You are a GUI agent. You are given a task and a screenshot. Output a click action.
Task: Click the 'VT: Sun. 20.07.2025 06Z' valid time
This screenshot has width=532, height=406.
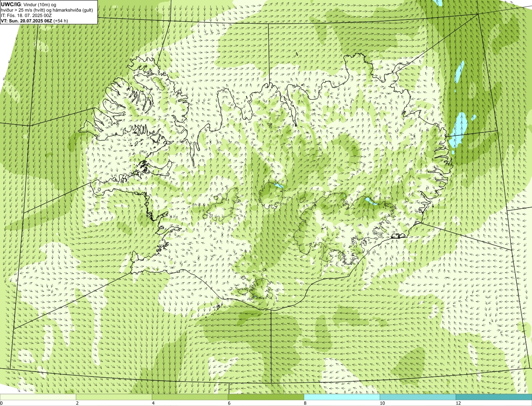click(x=26, y=20)
